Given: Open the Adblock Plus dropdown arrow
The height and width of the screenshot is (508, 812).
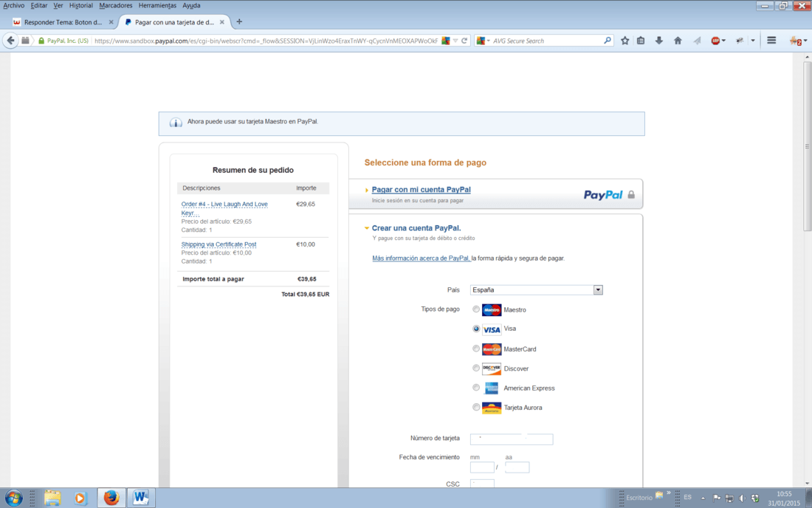Looking at the screenshot, I should click(x=723, y=41).
